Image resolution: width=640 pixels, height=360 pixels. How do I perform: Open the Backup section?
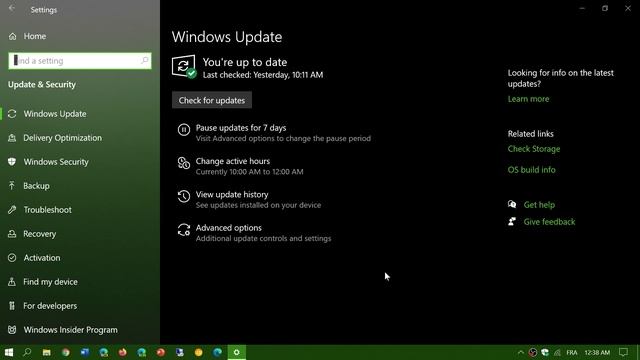[36, 186]
